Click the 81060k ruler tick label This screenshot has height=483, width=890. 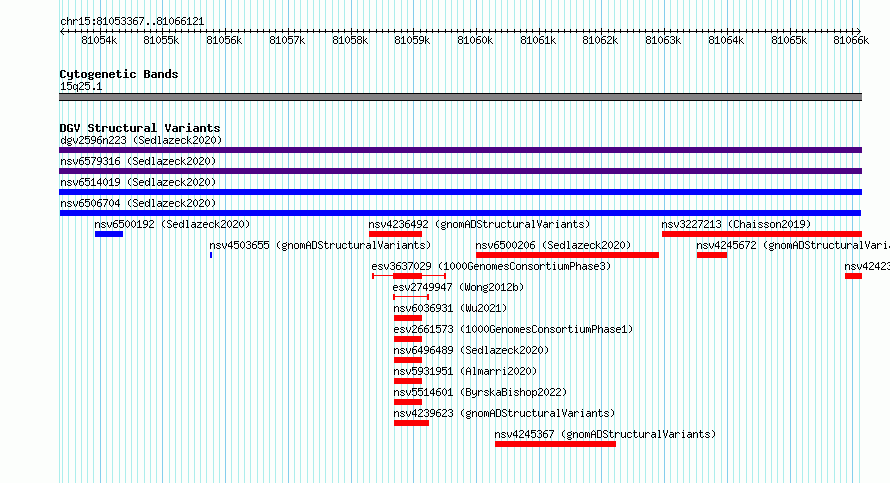[x=475, y=40]
